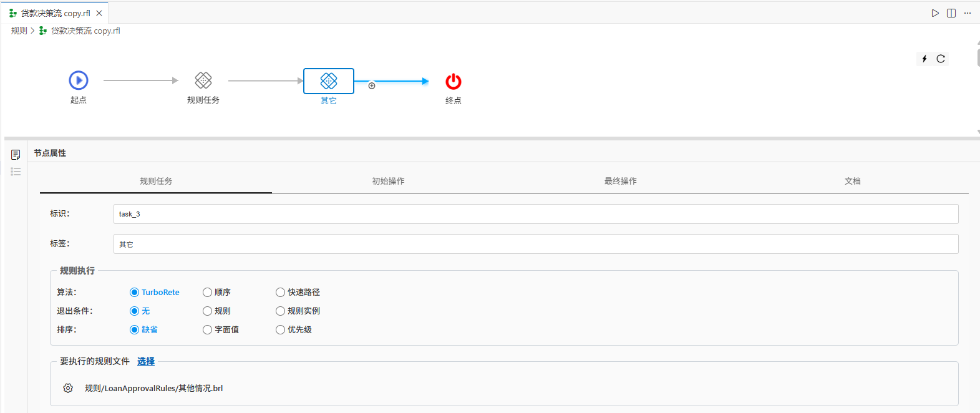The image size is (980, 413).
Task: Click the start node (起点) icon
Action: (78, 80)
